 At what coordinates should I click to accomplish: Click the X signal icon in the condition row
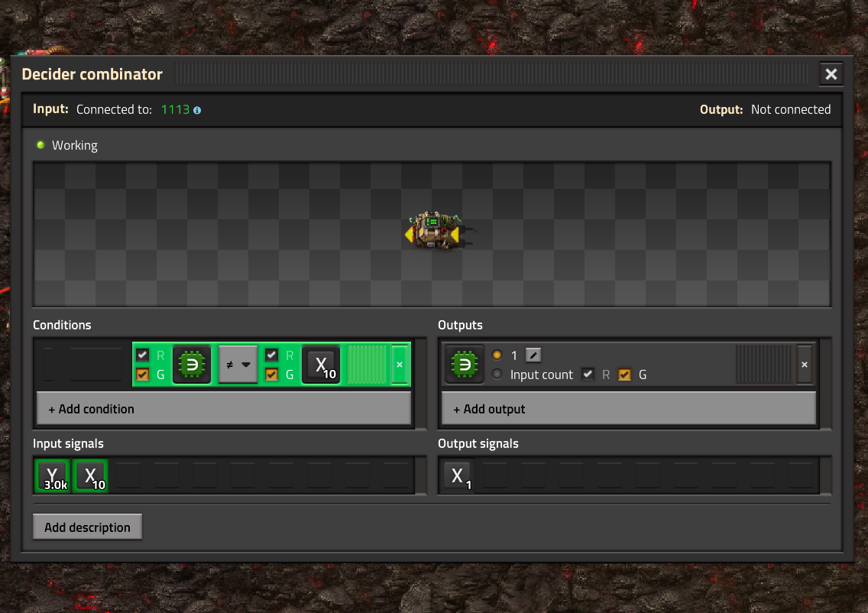click(321, 365)
